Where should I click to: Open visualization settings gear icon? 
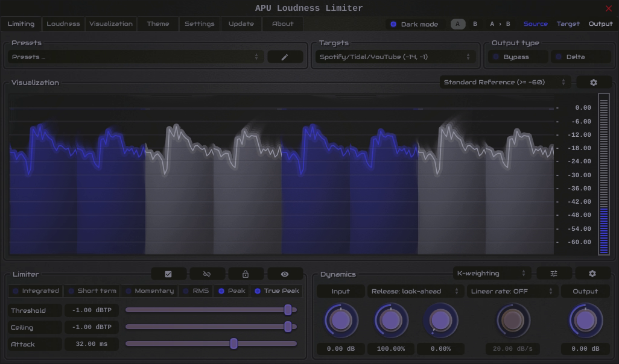pyautogui.click(x=593, y=83)
